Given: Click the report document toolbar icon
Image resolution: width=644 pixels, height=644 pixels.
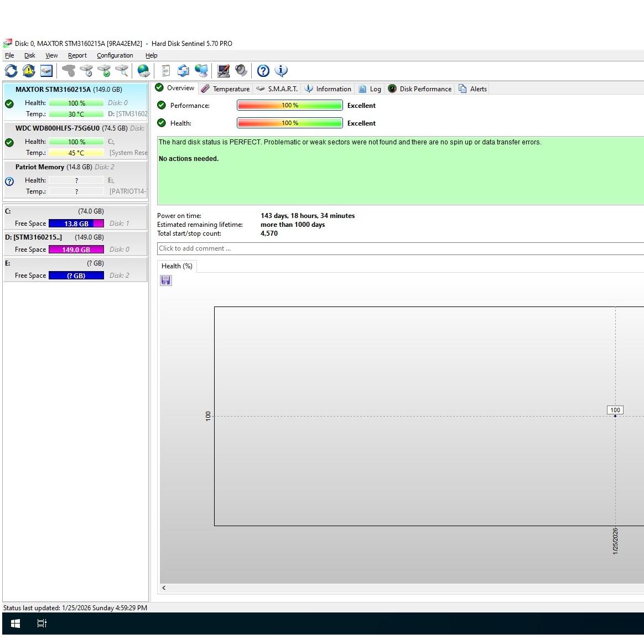Looking at the screenshot, I should pyautogui.click(x=165, y=71).
